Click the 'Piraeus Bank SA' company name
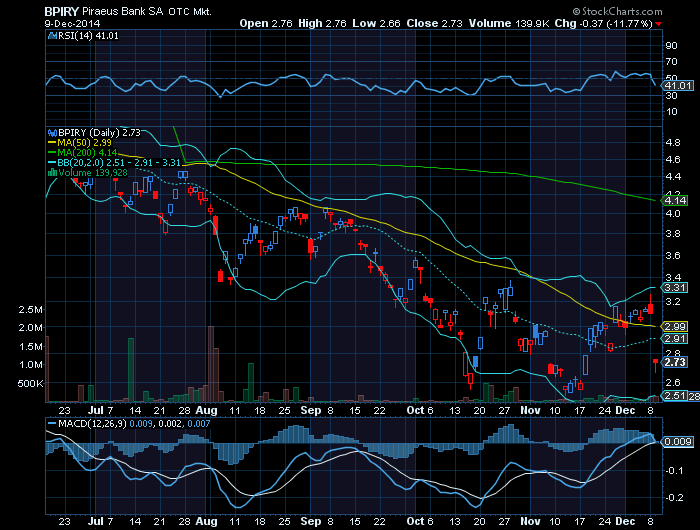 tap(123, 12)
